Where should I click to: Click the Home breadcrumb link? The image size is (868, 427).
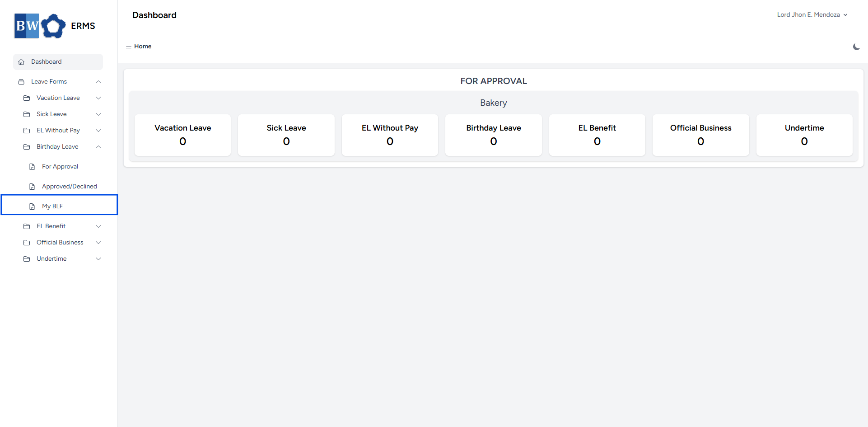point(143,47)
